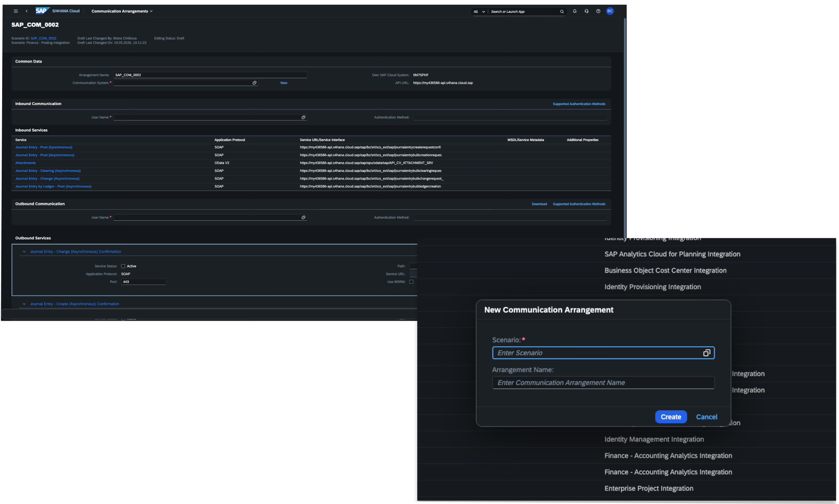839x504 pixels.
Task: Open value help for Outbound User Name
Action: click(x=304, y=217)
